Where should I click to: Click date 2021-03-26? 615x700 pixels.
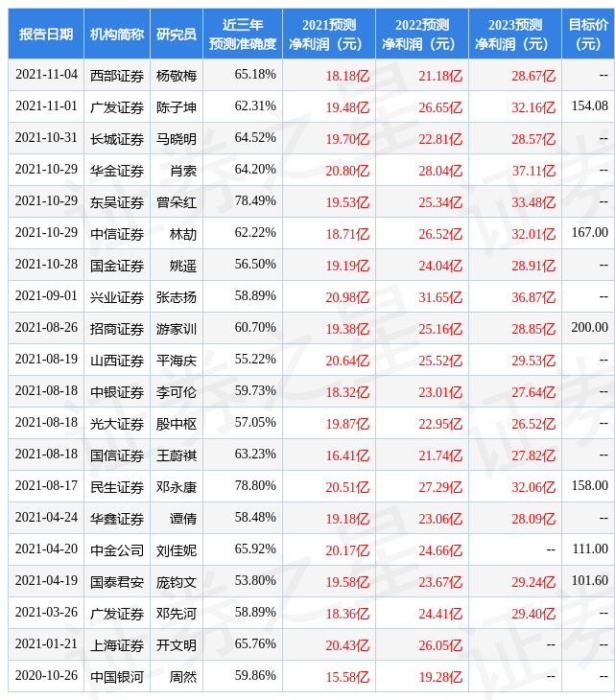coord(46,613)
